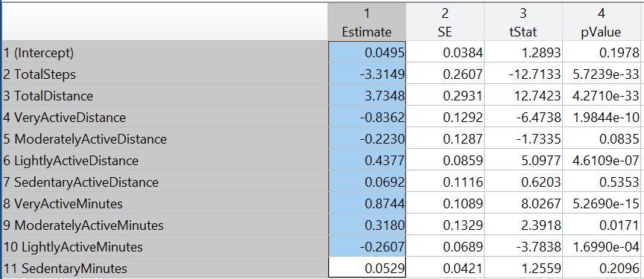Select the LightlyActiveMinutes SE cell 0.0689
Screen dimensions: 644x279
coord(445,246)
